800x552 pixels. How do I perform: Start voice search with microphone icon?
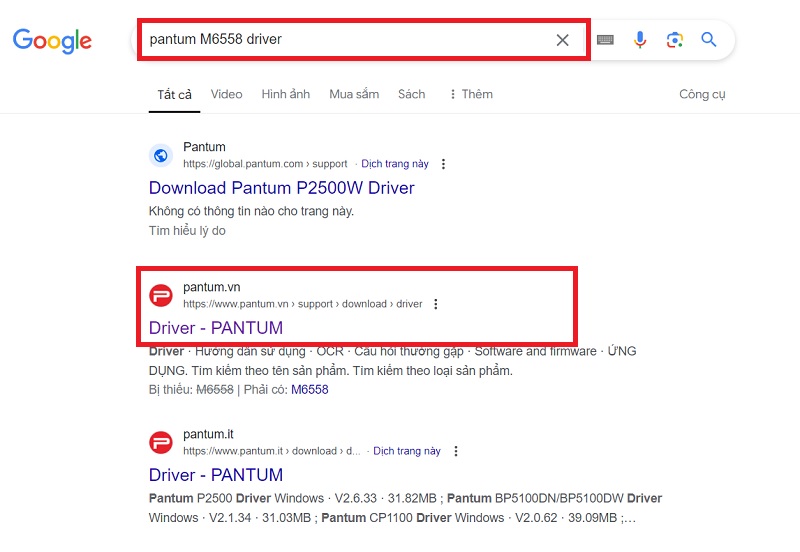640,39
